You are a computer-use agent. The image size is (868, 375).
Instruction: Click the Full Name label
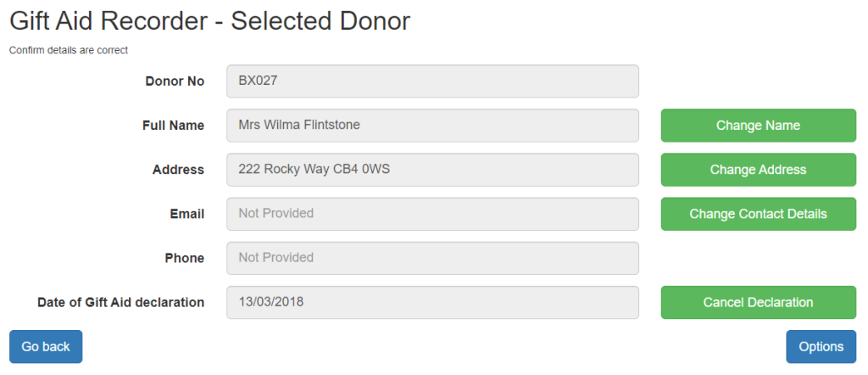click(173, 126)
